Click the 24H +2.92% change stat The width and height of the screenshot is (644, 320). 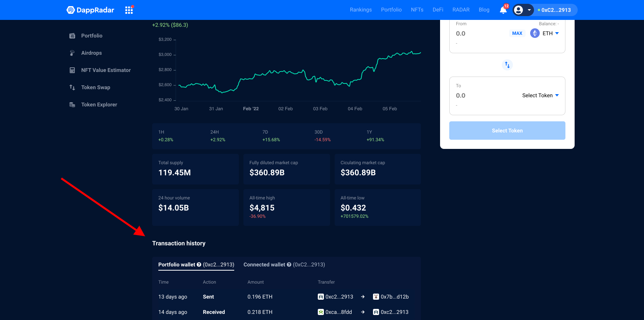[218, 136]
